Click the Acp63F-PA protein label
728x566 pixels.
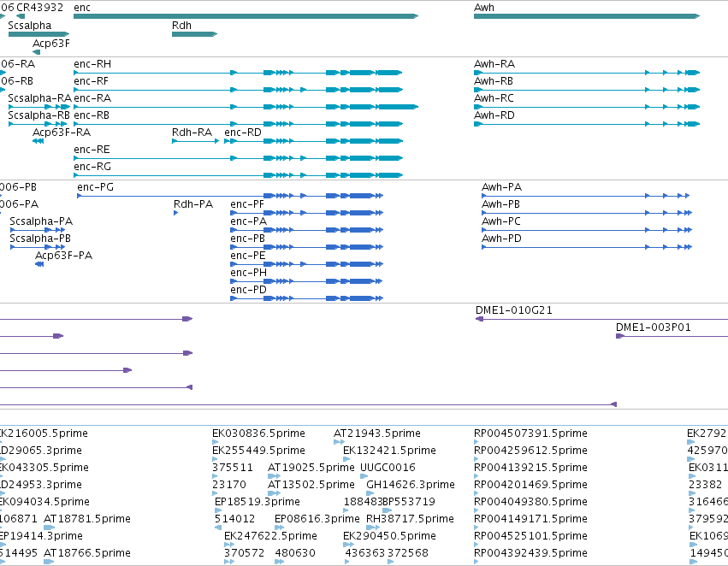tap(63, 256)
